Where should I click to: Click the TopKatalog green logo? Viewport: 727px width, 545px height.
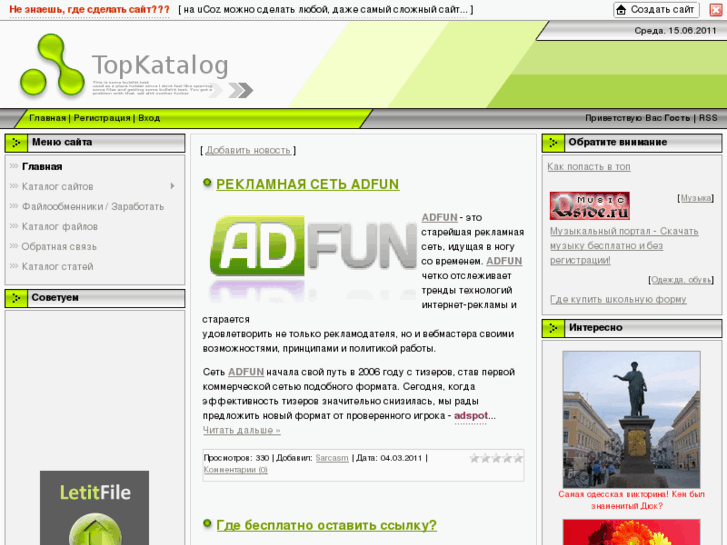pos(52,65)
